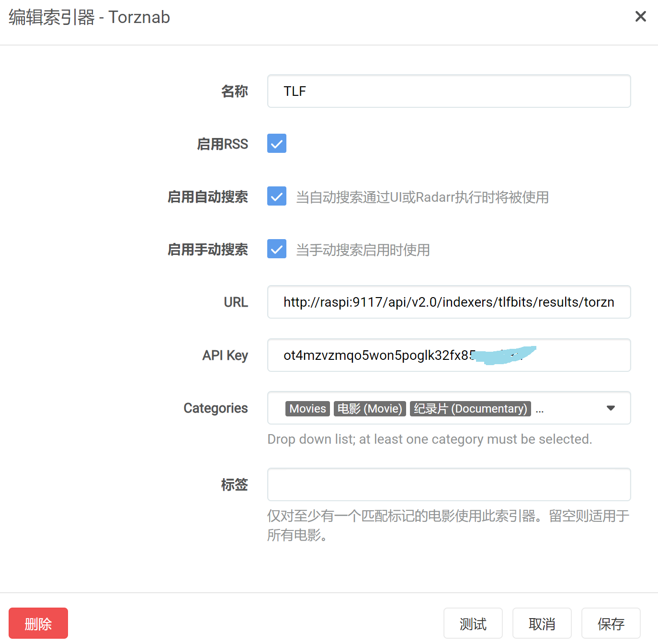
Task: Click the Movies category tag
Action: tap(307, 409)
